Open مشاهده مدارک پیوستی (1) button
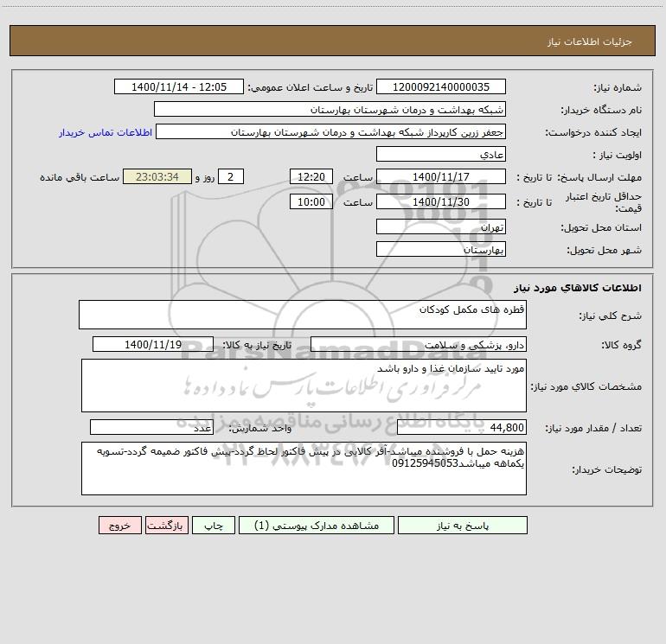Image resolution: width=666 pixels, height=644 pixels. click(x=317, y=525)
